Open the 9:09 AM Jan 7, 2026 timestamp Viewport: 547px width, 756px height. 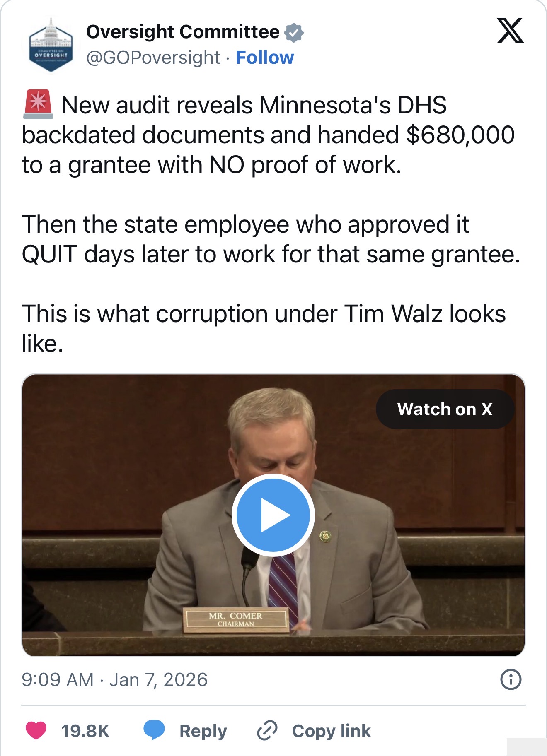114,680
